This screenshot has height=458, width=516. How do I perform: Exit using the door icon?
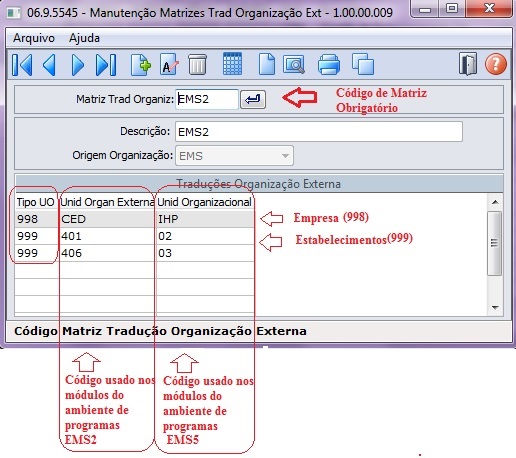pyautogui.click(x=468, y=64)
